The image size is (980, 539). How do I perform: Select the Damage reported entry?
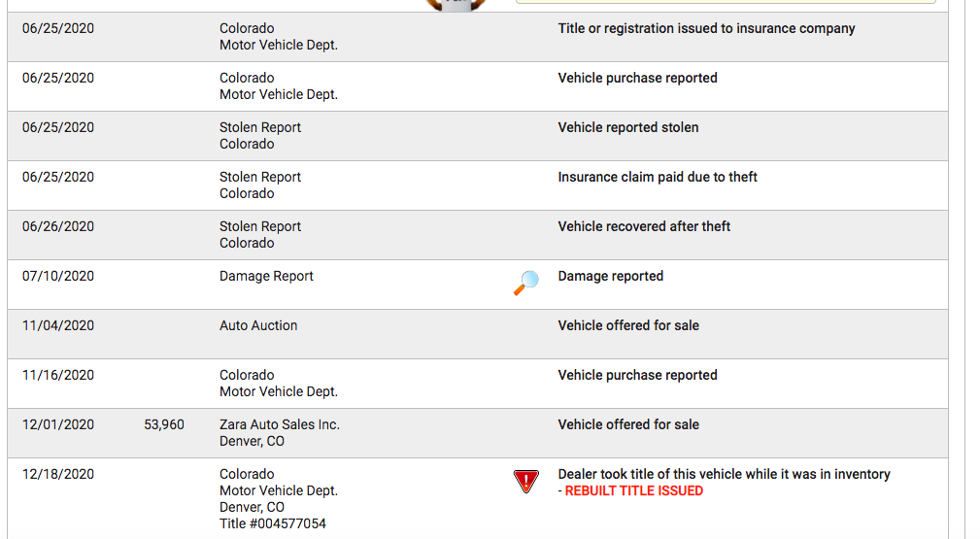[611, 276]
